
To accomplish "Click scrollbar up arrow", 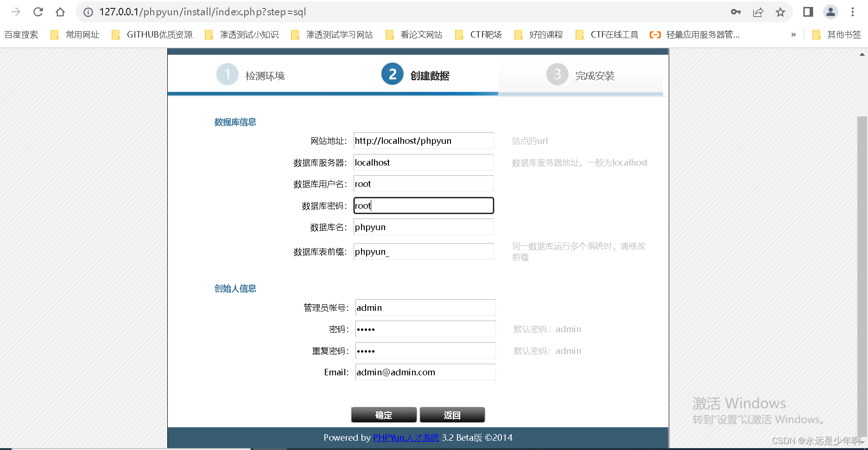I will click(862, 54).
